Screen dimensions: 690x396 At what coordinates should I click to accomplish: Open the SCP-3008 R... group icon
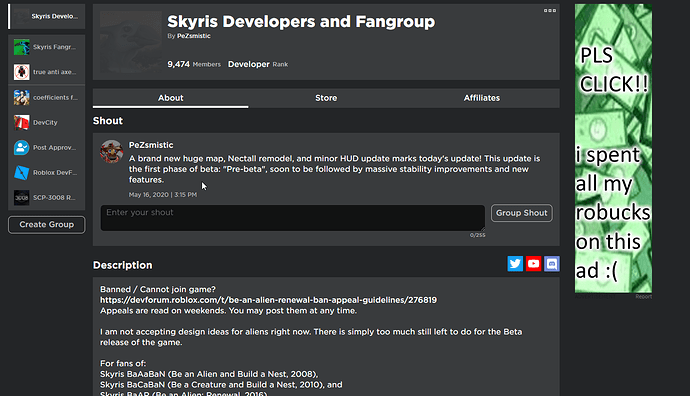tap(21, 198)
